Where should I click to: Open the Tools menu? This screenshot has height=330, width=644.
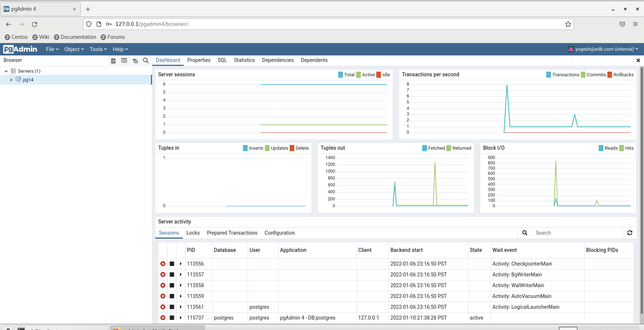tap(98, 49)
